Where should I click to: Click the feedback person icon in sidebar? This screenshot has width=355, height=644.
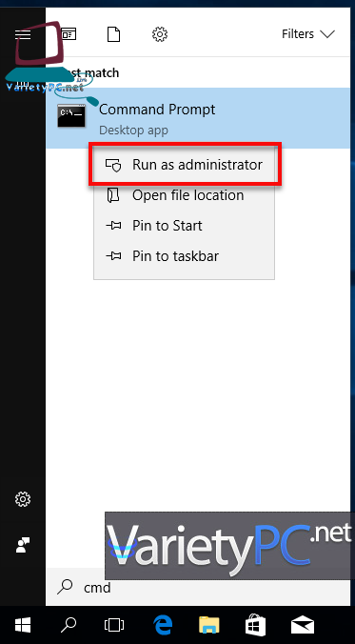click(23, 545)
